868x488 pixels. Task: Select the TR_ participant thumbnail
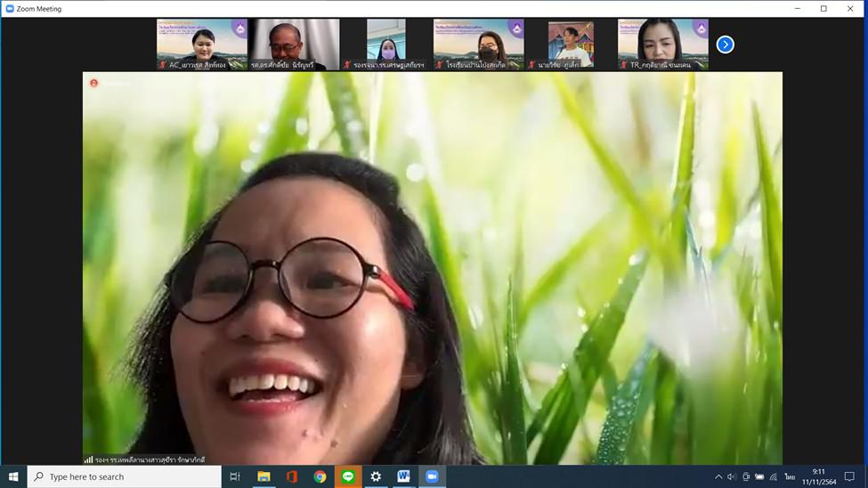pyautogui.click(x=663, y=45)
